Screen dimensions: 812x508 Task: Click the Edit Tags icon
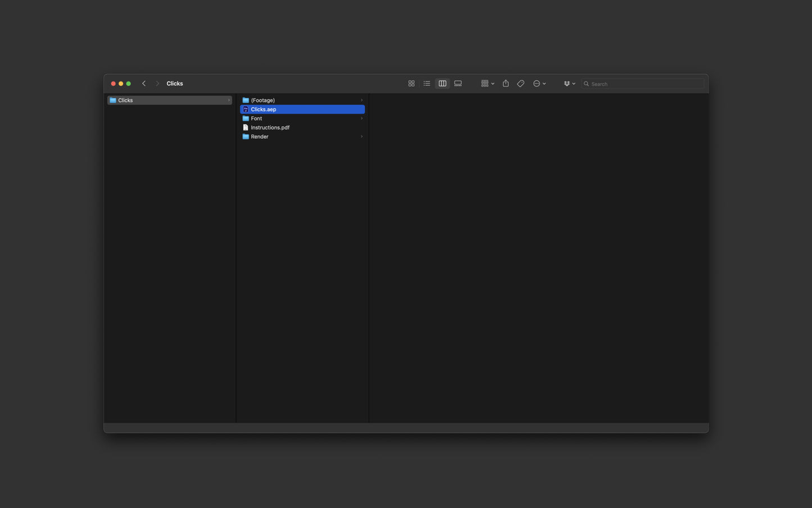tap(521, 84)
